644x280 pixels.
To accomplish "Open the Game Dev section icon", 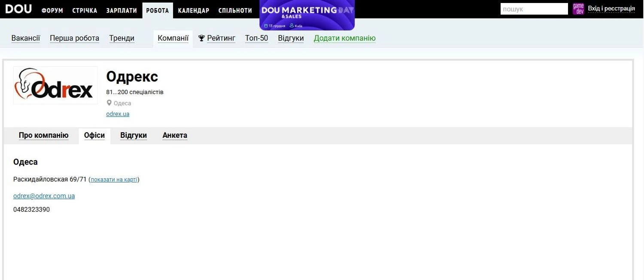I will [578, 9].
